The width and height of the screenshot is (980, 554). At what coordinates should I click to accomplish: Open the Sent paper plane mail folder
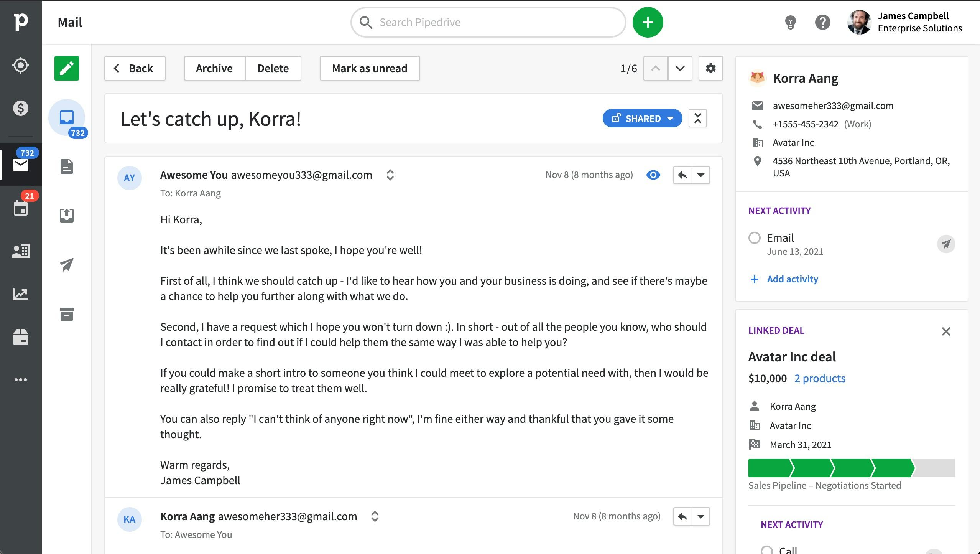click(x=66, y=265)
